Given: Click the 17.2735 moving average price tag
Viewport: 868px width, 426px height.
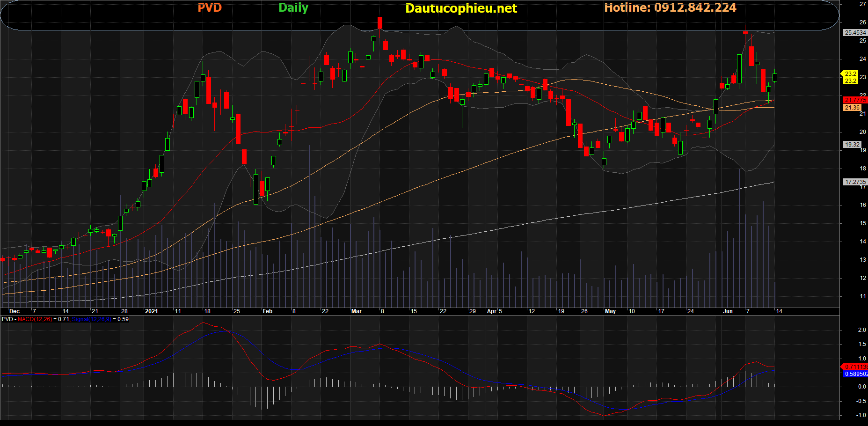Looking at the screenshot, I should coord(855,182).
